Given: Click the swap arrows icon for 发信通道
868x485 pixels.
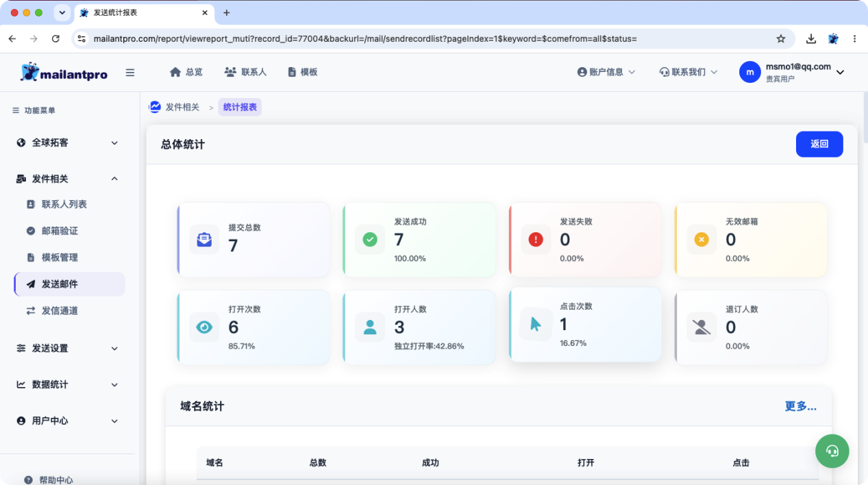Looking at the screenshot, I should 31,310.
